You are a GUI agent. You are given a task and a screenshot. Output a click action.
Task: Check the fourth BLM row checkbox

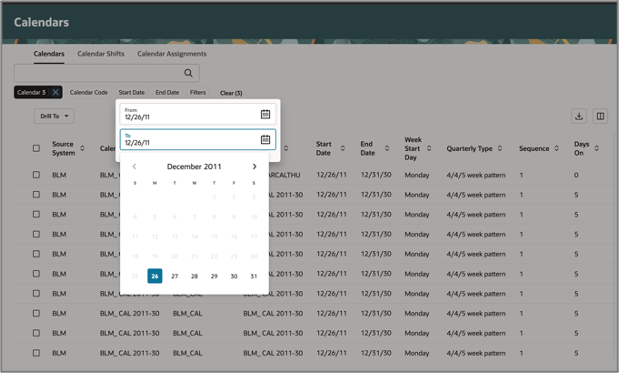36,234
